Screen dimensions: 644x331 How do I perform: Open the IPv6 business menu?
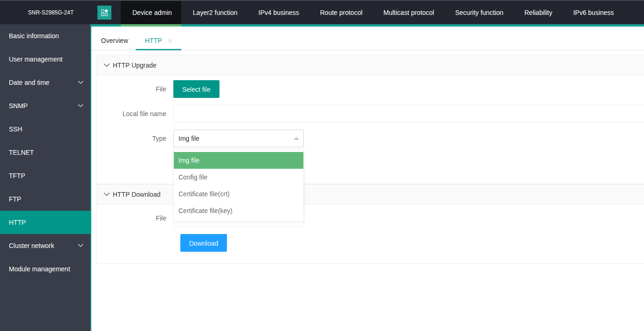click(x=593, y=13)
